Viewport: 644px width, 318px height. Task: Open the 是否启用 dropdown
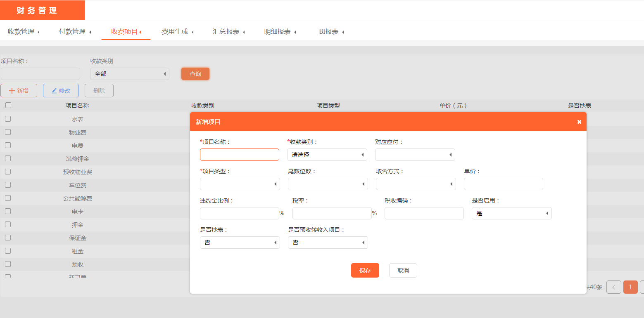pos(511,213)
